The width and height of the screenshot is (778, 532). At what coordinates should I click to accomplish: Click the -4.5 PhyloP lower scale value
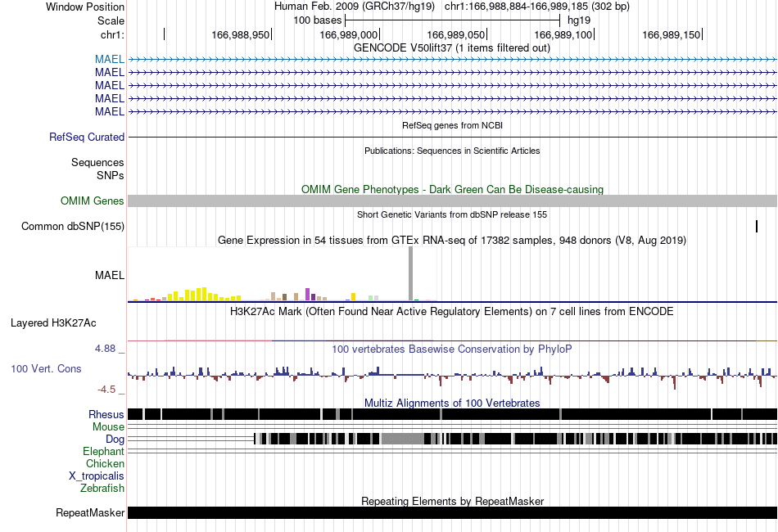coord(106,390)
